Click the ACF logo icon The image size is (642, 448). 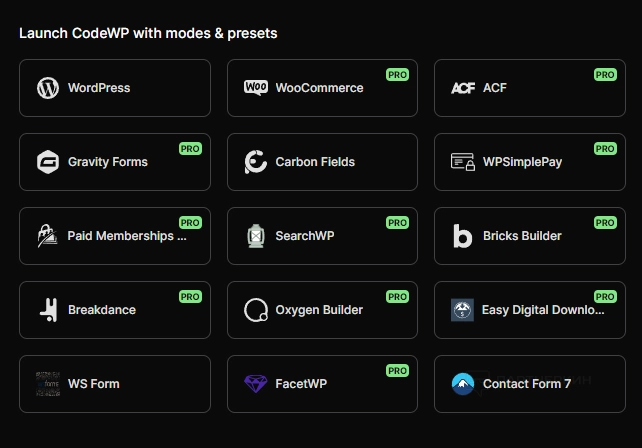tap(463, 88)
